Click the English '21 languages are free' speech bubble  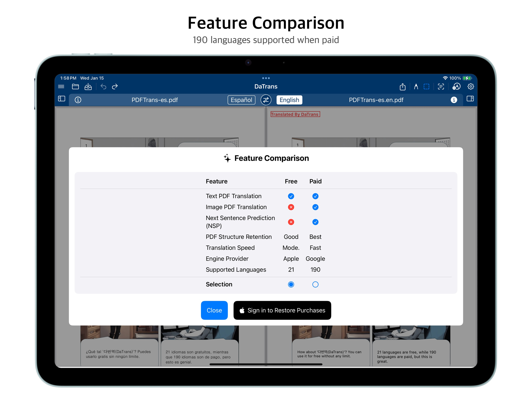(x=411, y=353)
